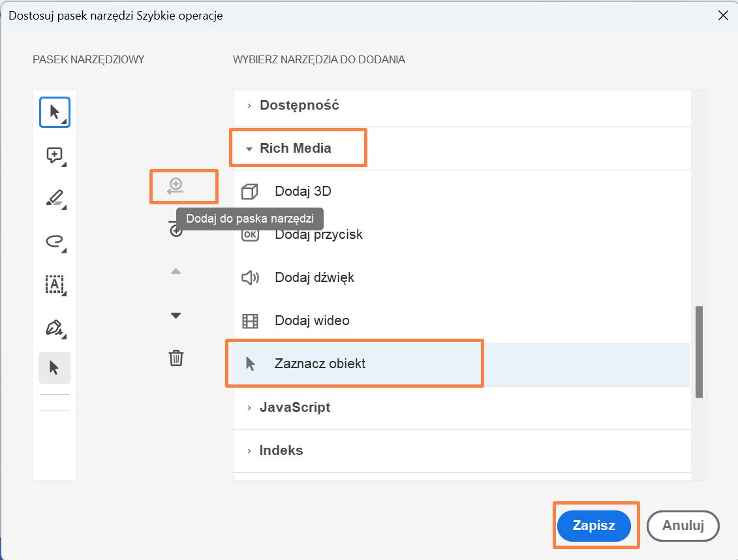Click the dashed text box 'A' icon
This screenshot has height=560, width=738.
tap(55, 284)
